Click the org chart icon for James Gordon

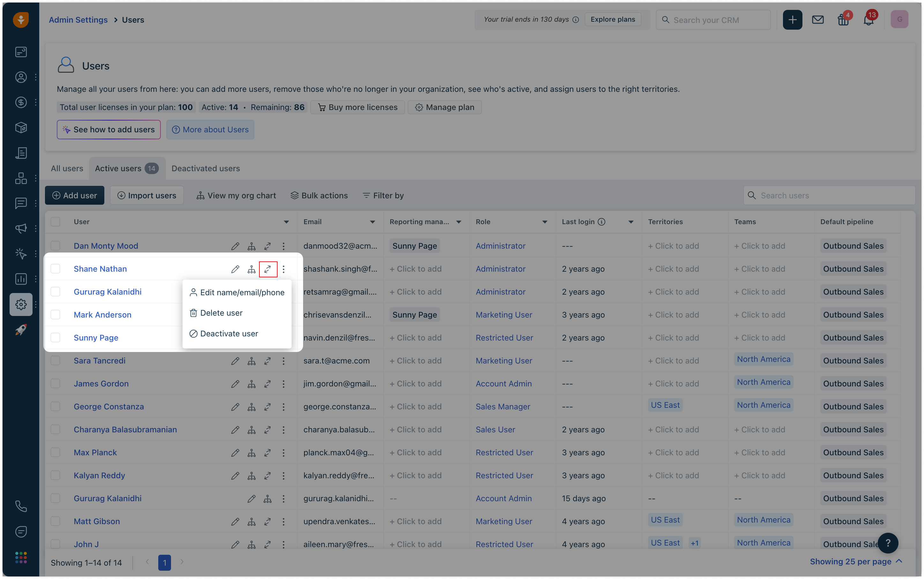point(251,384)
